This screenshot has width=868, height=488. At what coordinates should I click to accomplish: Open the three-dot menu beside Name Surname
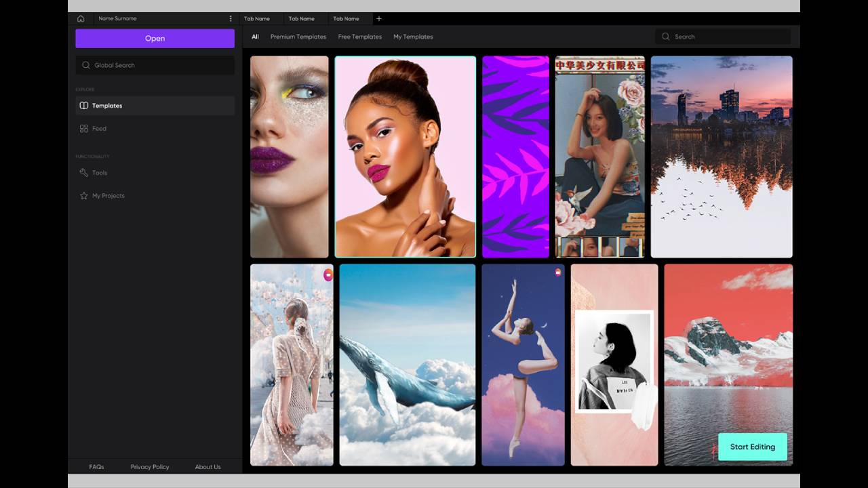pyautogui.click(x=231, y=19)
